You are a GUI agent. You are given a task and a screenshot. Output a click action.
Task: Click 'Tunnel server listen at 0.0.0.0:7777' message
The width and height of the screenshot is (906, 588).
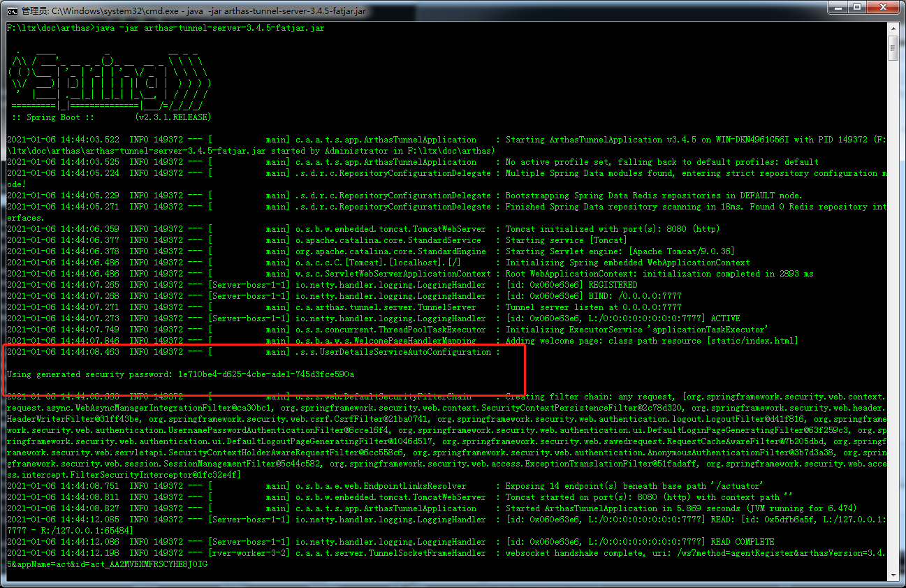pyautogui.click(x=593, y=307)
